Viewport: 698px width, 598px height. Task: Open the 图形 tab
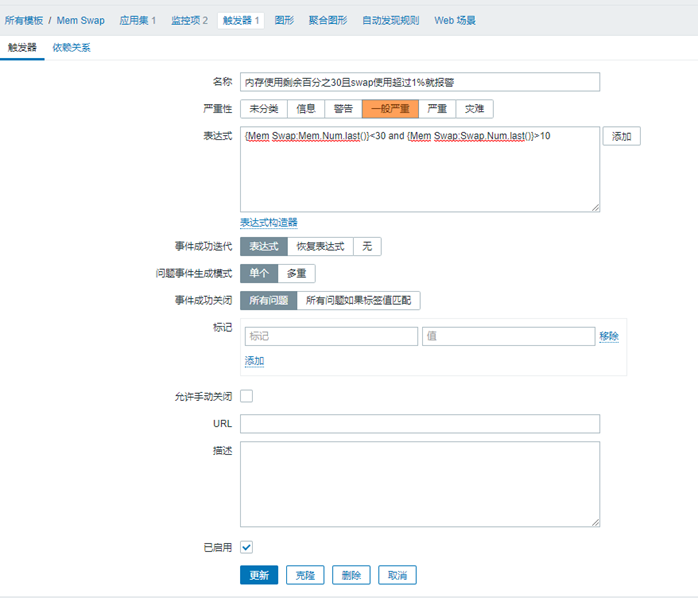(284, 20)
